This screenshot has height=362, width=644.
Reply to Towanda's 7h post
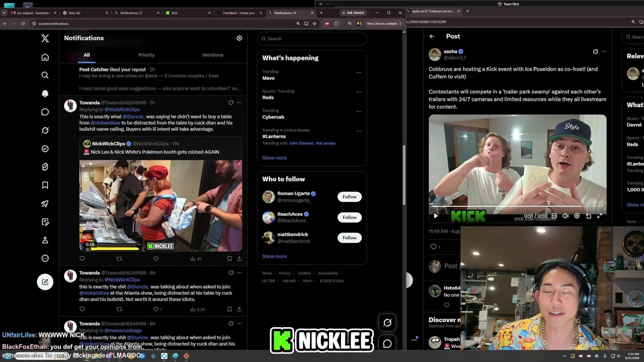[x=82, y=258]
